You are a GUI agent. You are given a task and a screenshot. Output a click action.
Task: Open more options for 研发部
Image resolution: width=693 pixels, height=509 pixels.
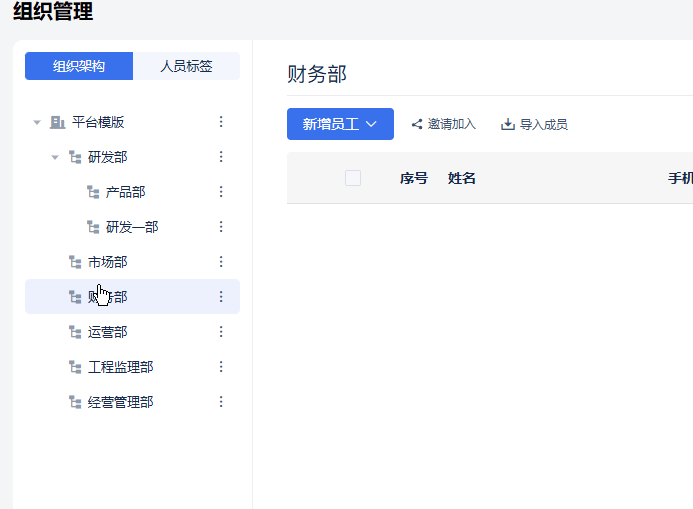221,157
